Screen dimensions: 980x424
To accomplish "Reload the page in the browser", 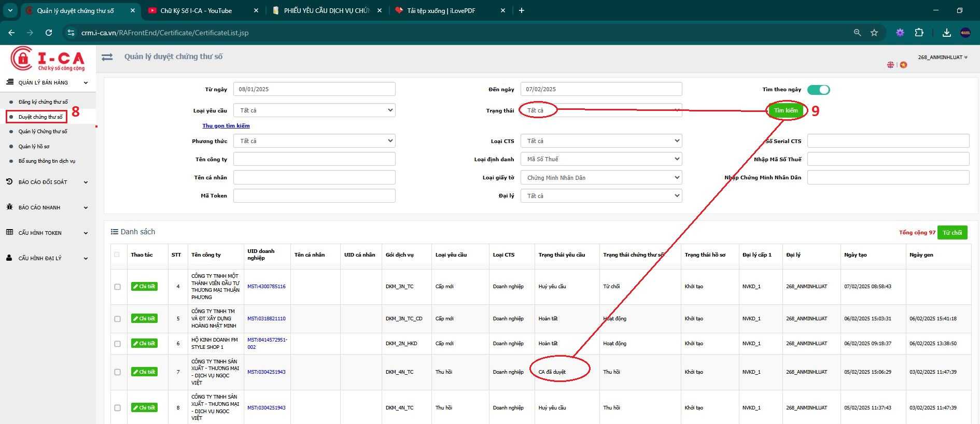I will tap(49, 33).
